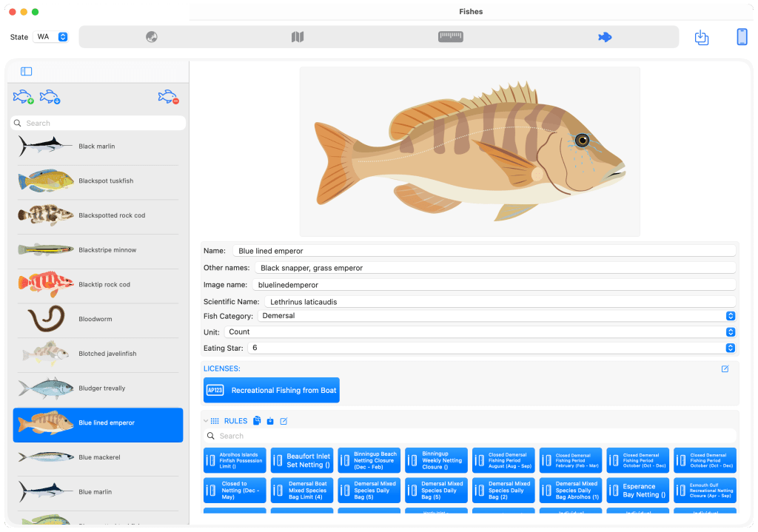The height and width of the screenshot is (532, 758).
Task: Click the add fish icon with plus badge
Action: click(x=24, y=97)
